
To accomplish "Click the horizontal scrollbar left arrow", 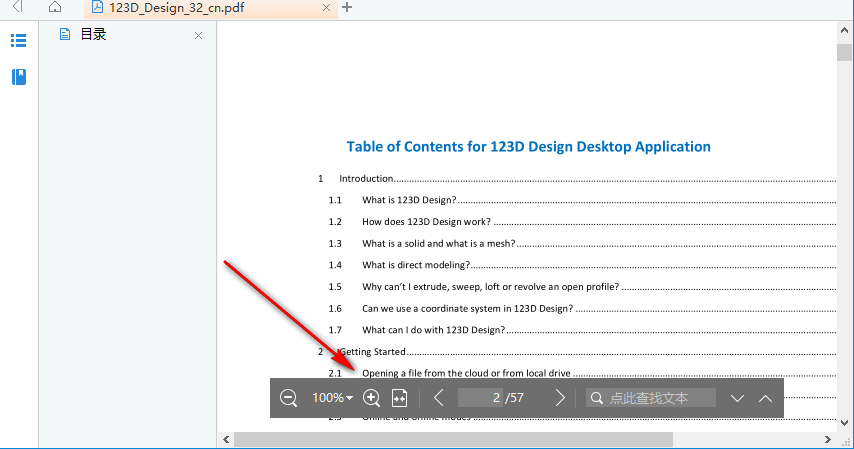I will pyautogui.click(x=226, y=439).
